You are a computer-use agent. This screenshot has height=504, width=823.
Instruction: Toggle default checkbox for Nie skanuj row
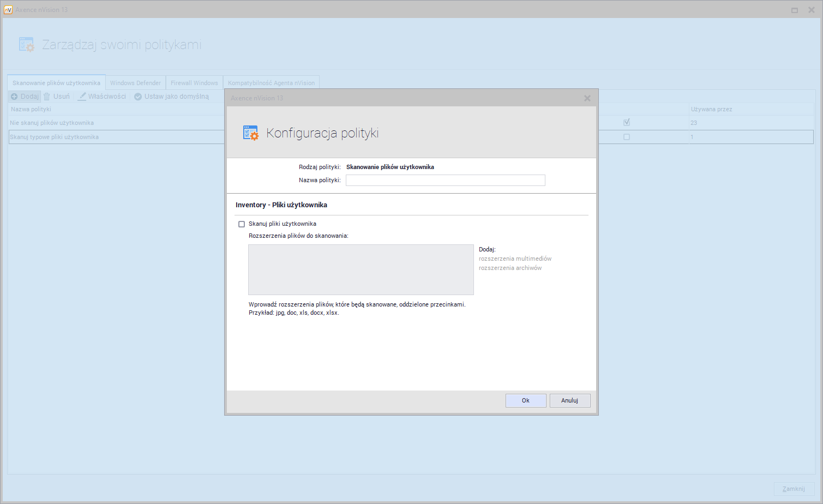(627, 123)
